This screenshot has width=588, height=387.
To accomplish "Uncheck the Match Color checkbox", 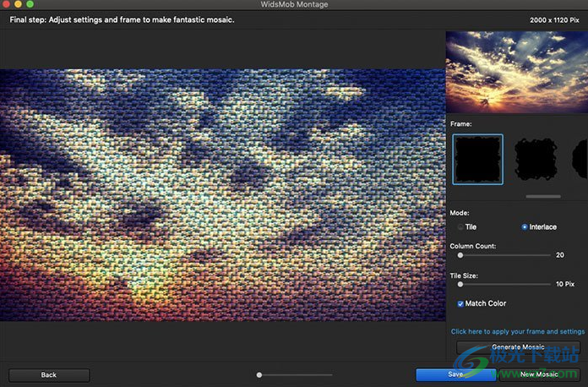I will click(460, 303).
